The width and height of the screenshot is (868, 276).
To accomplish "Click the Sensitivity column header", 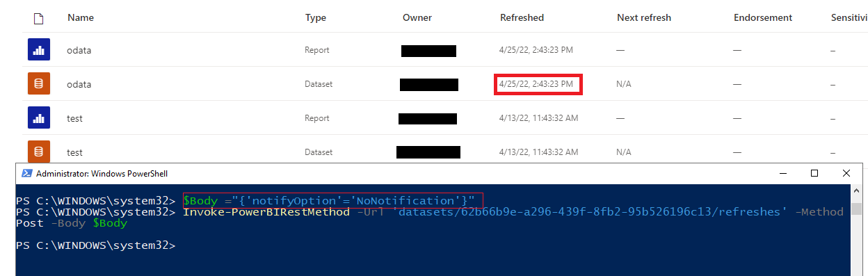I will click(849, 17).
